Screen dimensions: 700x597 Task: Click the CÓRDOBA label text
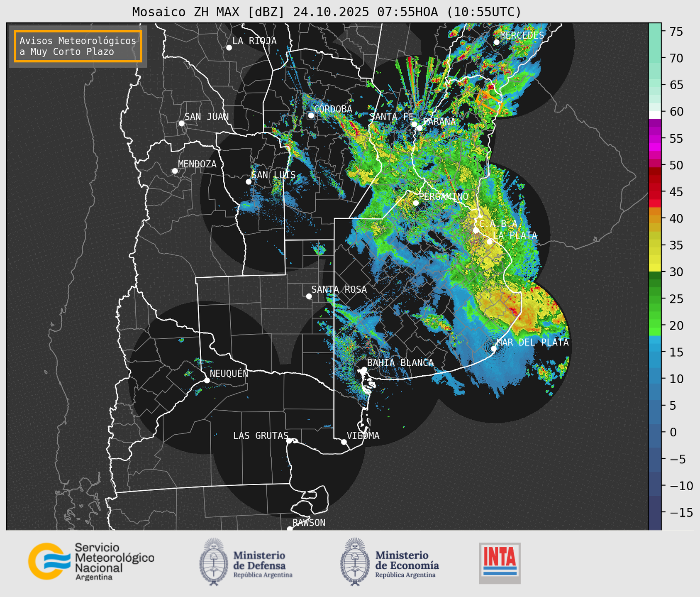pos(333,109)
